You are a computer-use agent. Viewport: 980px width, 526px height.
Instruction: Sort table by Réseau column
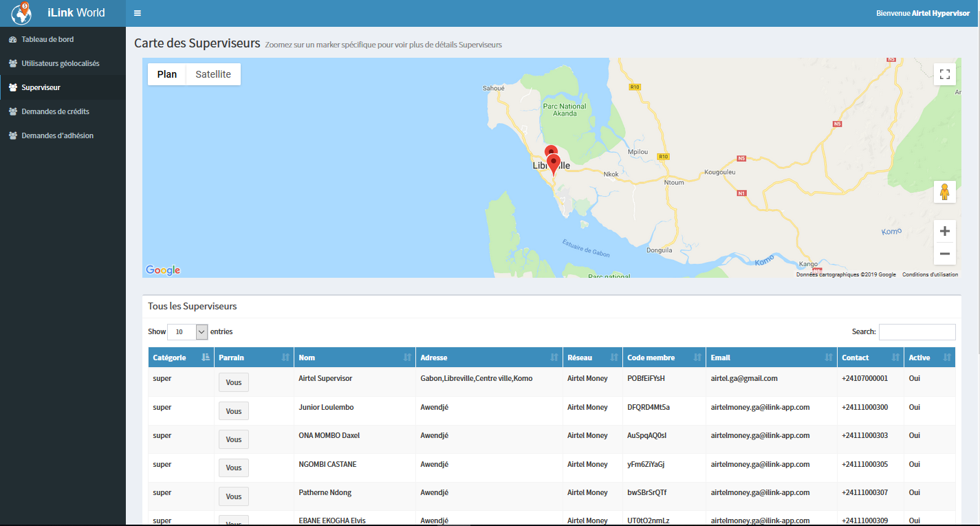click(x=591, y=358)
